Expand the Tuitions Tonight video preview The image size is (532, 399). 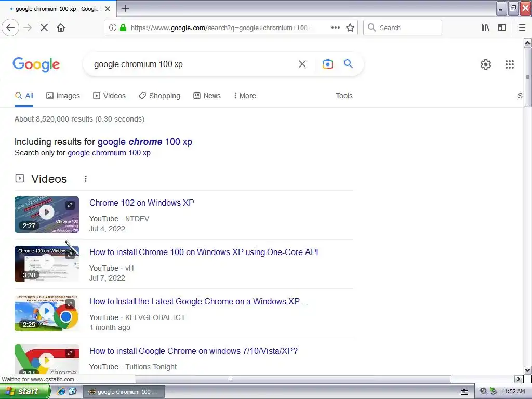click(70, 353)
